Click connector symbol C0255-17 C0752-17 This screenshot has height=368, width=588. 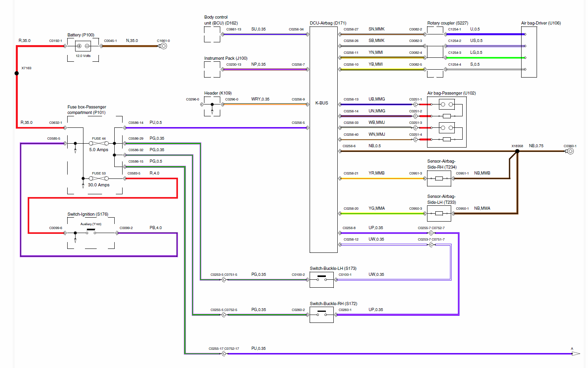point(224,354)
